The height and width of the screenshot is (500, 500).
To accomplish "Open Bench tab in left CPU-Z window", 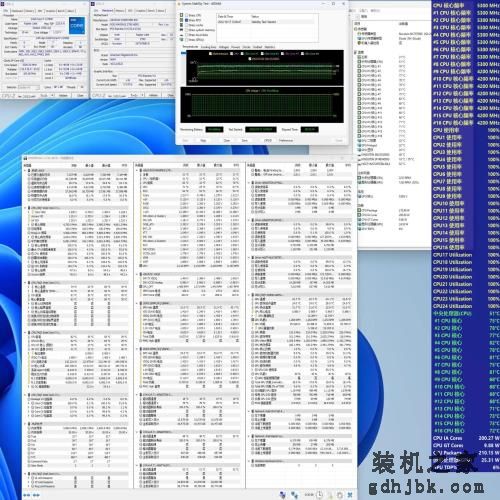I will 61,11.
